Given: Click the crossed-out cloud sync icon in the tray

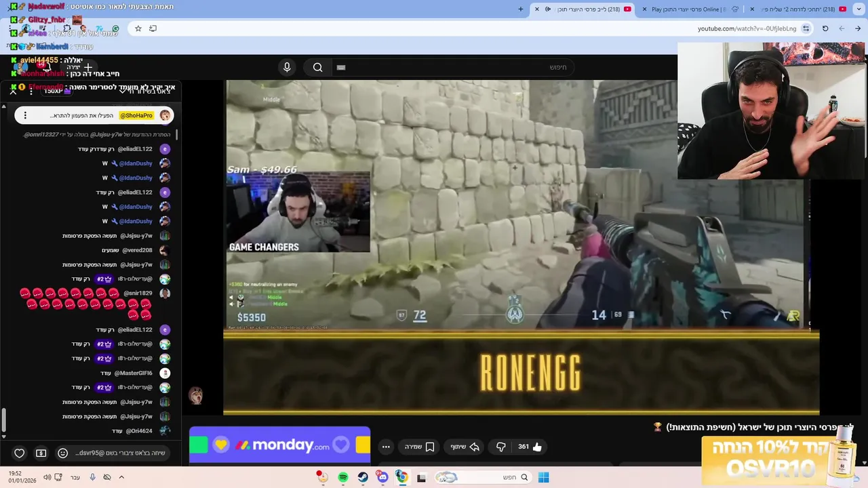Looking at the screenshot, I should 107,477.
